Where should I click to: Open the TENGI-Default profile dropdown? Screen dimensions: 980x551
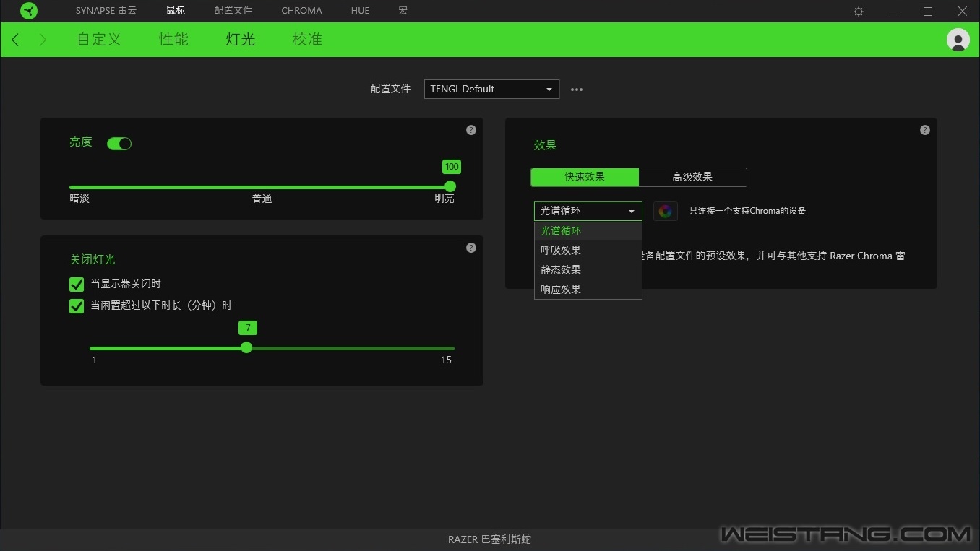491,90
